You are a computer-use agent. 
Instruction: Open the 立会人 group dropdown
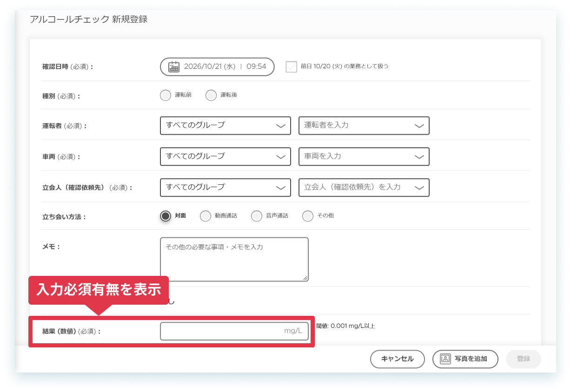click(x=226, y=187)
